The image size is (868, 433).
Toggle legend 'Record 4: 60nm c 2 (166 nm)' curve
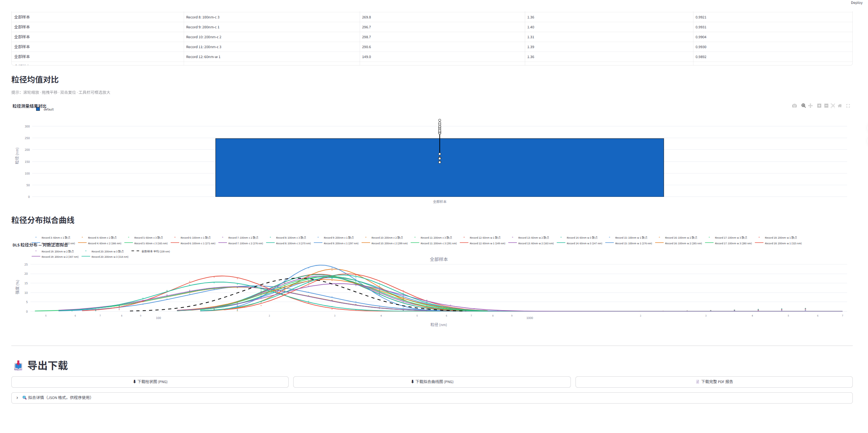click(100, 244)
